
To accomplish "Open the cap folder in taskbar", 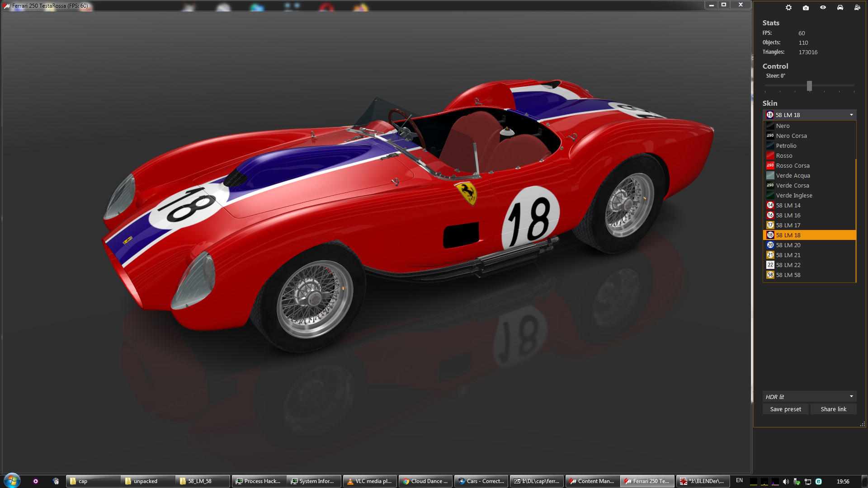I will (93, 481).
